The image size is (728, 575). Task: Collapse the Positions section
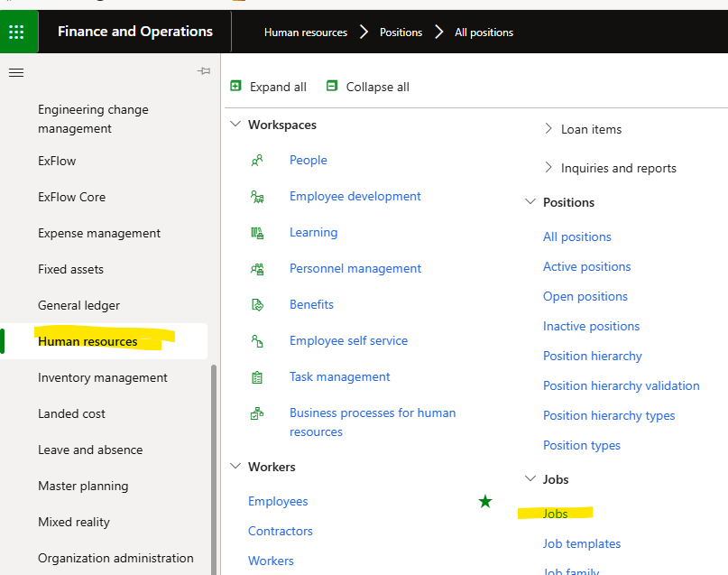pos(530,201)
